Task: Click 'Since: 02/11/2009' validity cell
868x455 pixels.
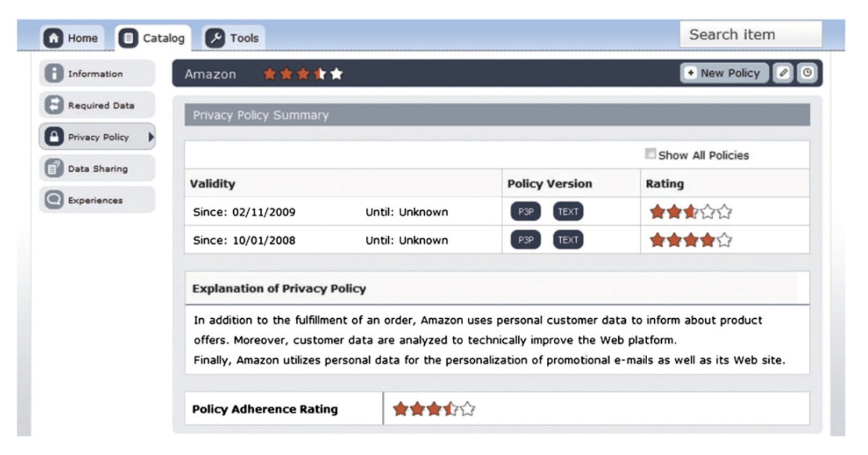Action: [244, 212]
